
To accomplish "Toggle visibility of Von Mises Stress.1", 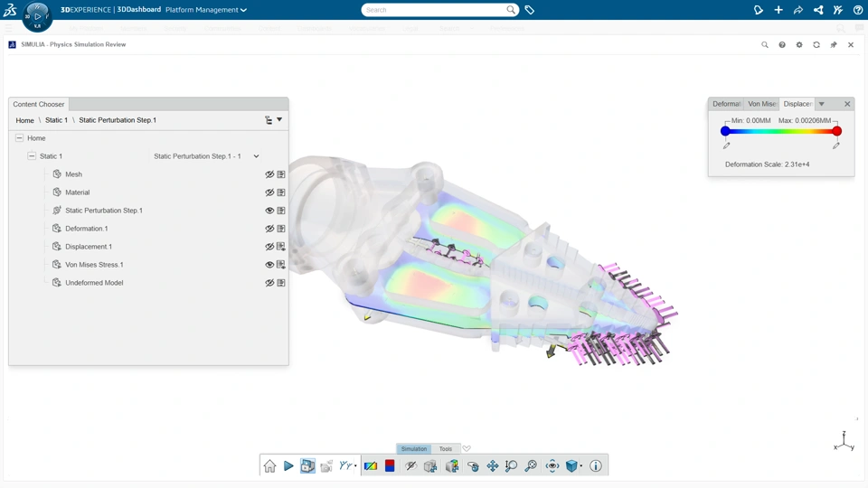I will [269, 265].
